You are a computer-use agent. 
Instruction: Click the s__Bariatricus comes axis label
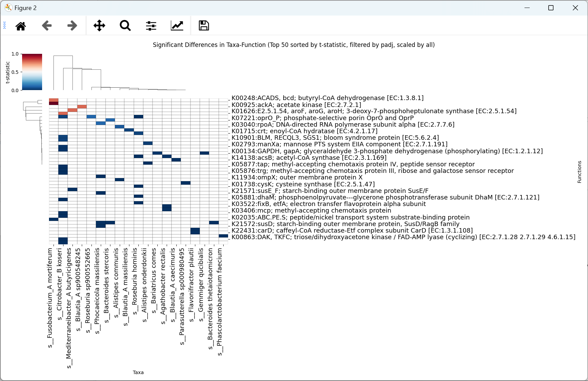pyautogui.click(x=154, y=281)
